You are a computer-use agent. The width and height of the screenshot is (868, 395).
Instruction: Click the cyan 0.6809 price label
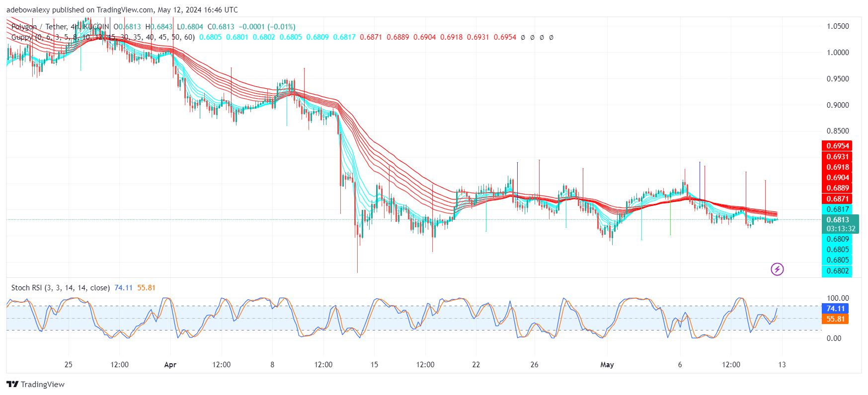click(837, 239)
